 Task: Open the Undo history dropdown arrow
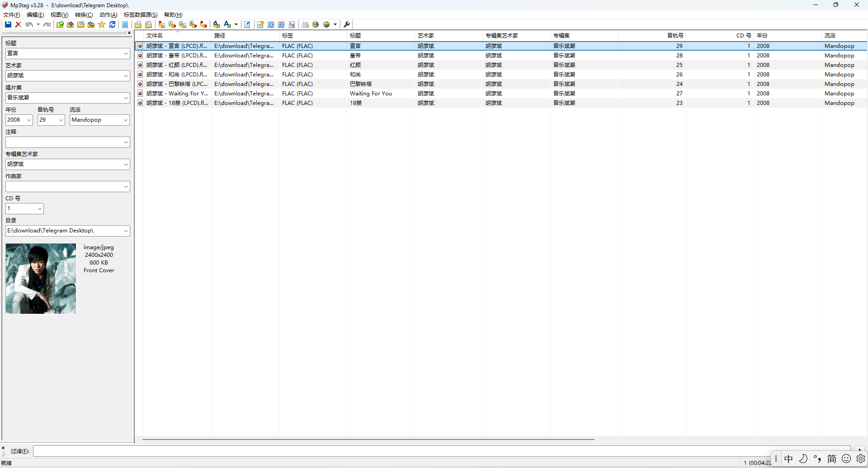click(x=38, y=24)
